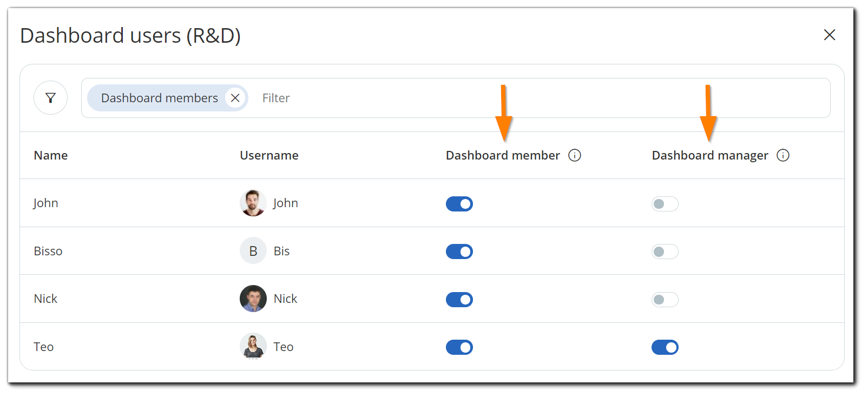Click the filter funnel icon
Viewport: 868px width, 397px height.
tap(50, 98)
